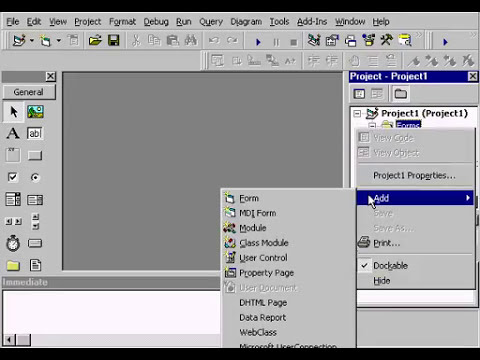This screenshot has height=360, width=480.
Task: Select the horizontal scrollbar tool
Action: point(13,221)
